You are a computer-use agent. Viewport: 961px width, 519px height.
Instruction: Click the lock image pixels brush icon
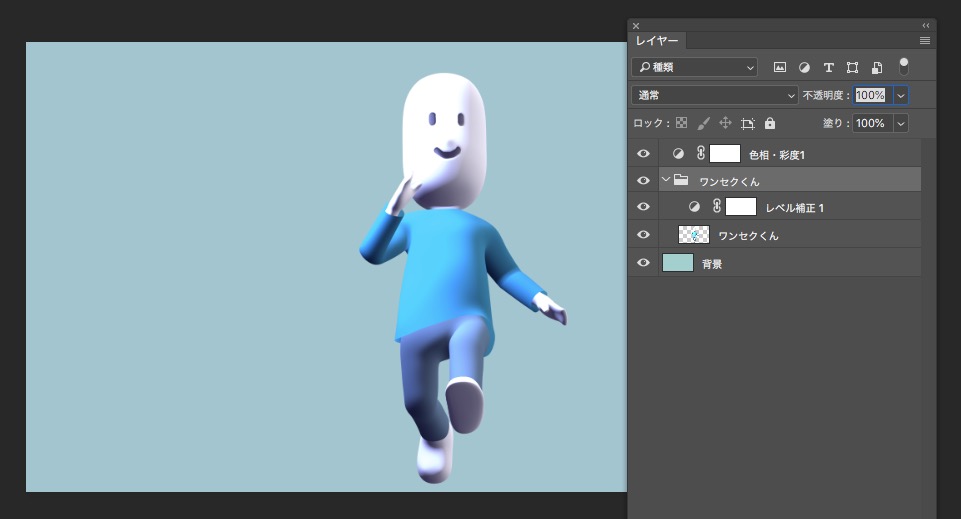[703, 123]
